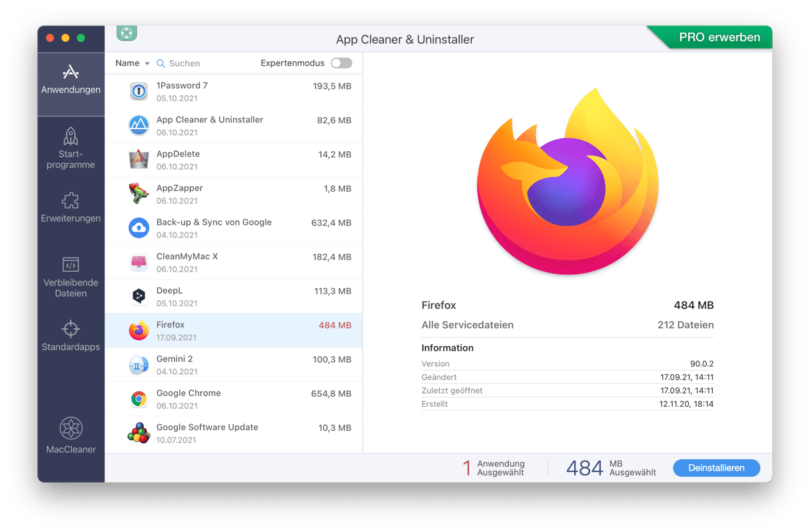Image resolution: width=810 pixels, height=532 pixels.
Task: Click the Firefox title in detail pane
Action: click(439, 306)
